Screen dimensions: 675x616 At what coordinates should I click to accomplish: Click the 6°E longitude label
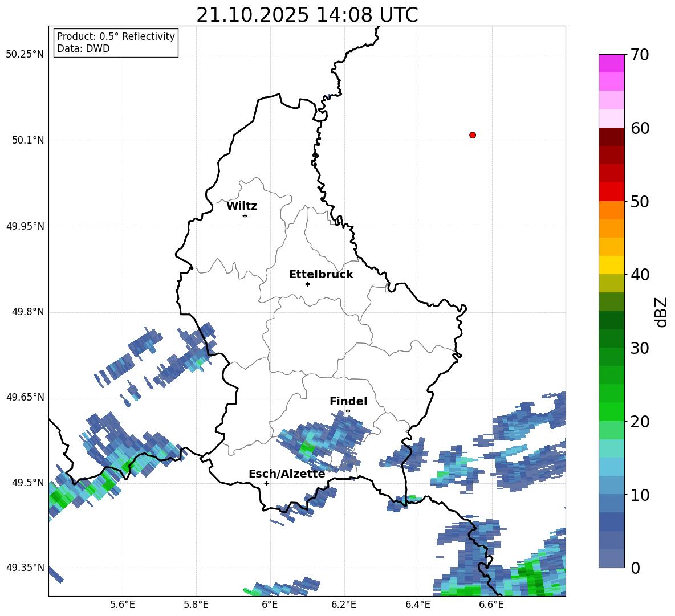pyautogui.click(x=270, y=605)
